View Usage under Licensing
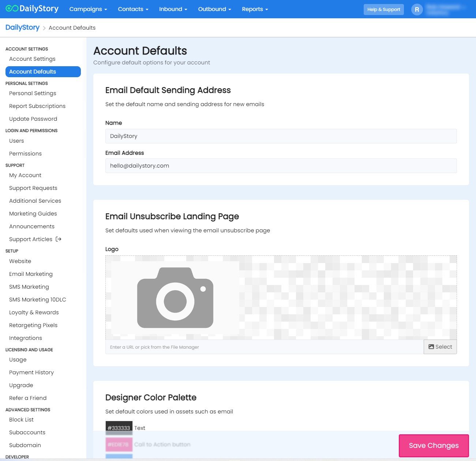Viewport: 476px width, 461px height. pos(18,360)
